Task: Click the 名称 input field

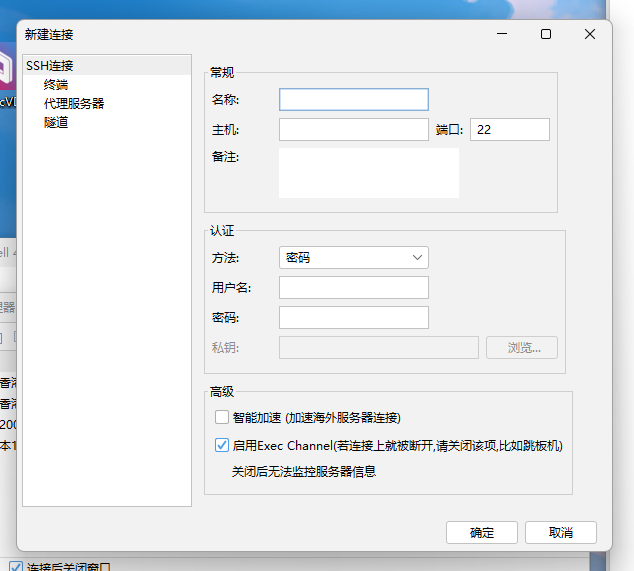Action: 353,99
